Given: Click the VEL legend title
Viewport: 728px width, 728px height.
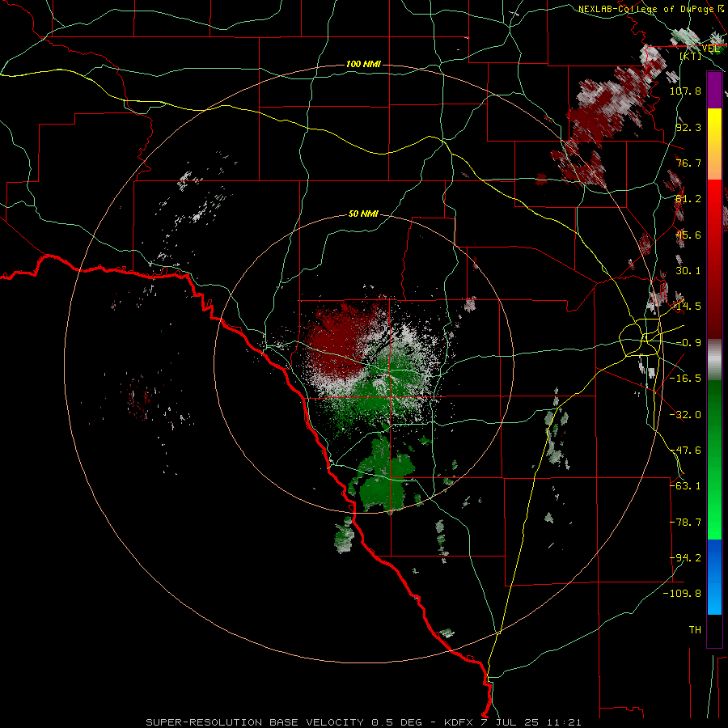Looking at the screenshot, I should (710, 49).
